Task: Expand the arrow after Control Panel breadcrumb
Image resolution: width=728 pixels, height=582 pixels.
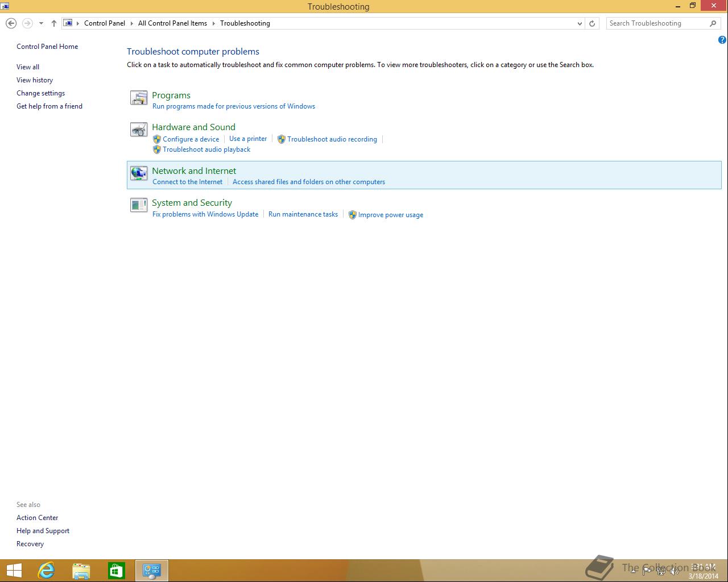Action: coord(131,23)
